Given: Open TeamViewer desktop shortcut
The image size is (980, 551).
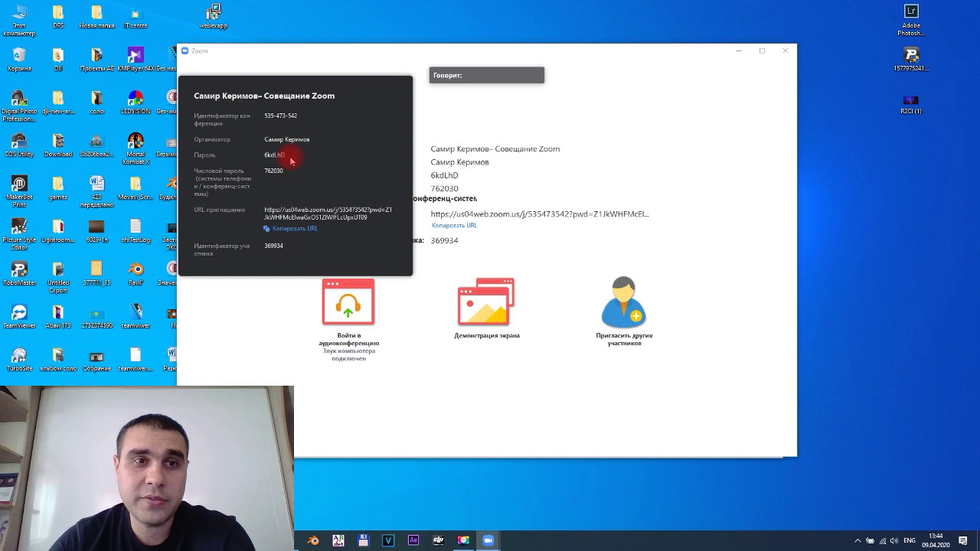Looking at the screenshot, I should [19, 317].
